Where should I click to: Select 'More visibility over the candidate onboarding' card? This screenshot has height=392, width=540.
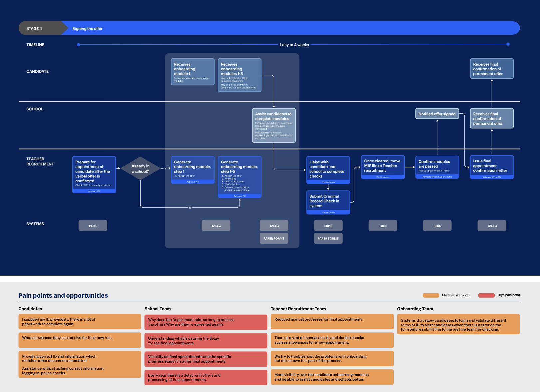click(x=332, y=377)
